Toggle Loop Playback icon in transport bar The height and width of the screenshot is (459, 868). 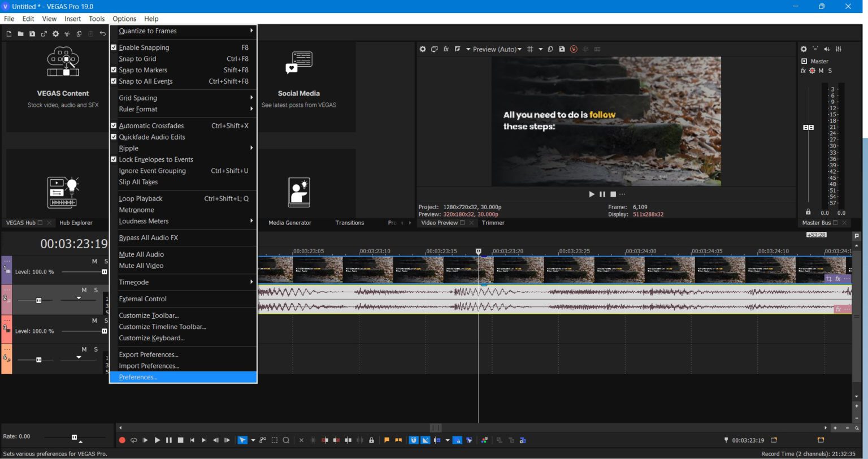coord(134,440)
